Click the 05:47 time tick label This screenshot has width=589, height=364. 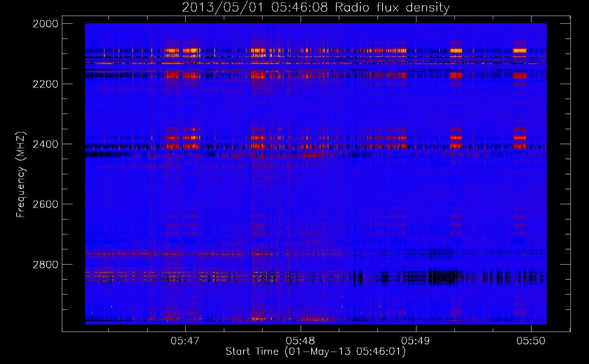185,341
